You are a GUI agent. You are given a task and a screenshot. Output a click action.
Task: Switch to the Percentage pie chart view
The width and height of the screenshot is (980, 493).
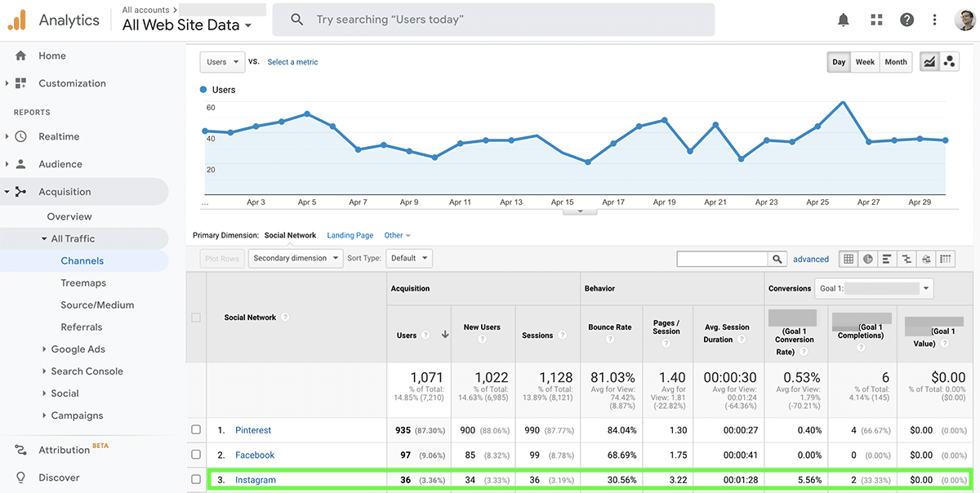867,258
